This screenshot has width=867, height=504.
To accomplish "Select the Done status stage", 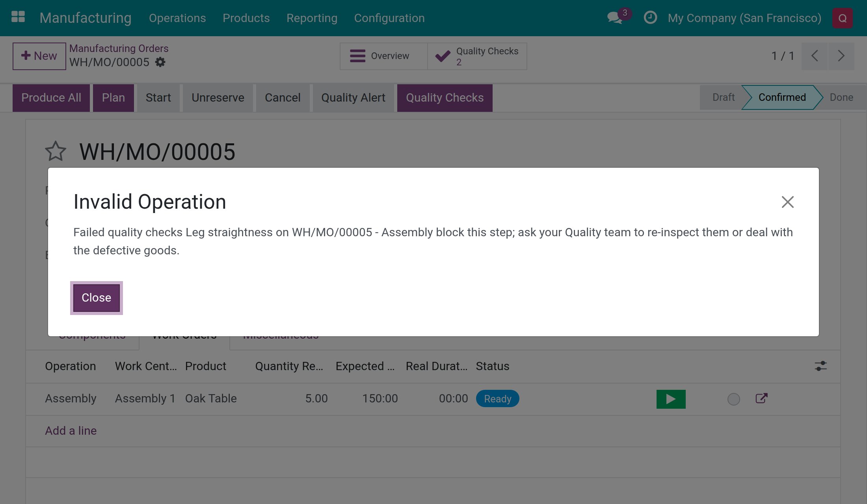I will click(x=841, y=97).
